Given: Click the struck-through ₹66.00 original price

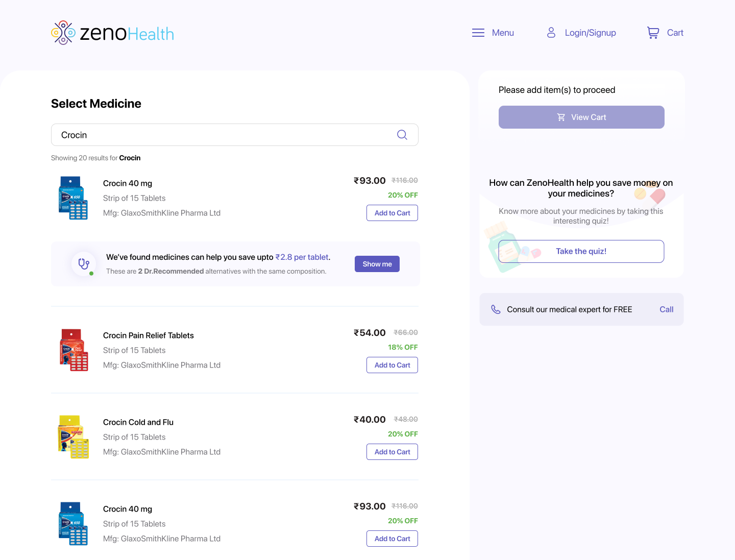Looking at the screenshot, I should pos(406,332).
